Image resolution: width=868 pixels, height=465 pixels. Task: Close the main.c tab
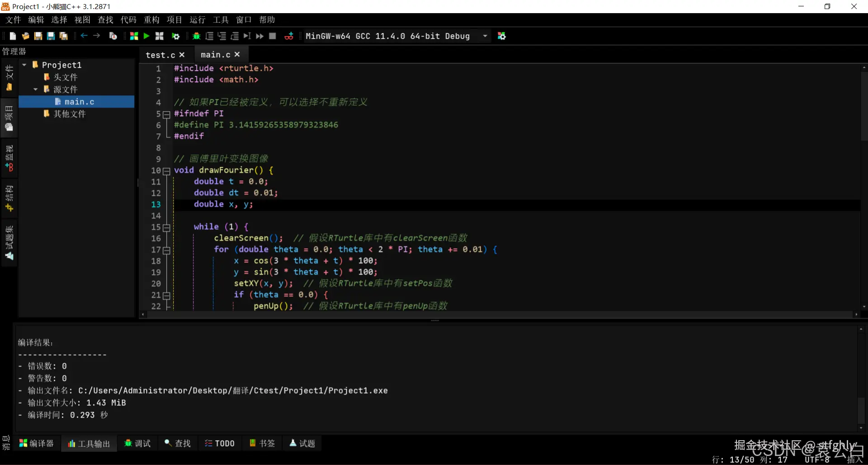(237, 54)
